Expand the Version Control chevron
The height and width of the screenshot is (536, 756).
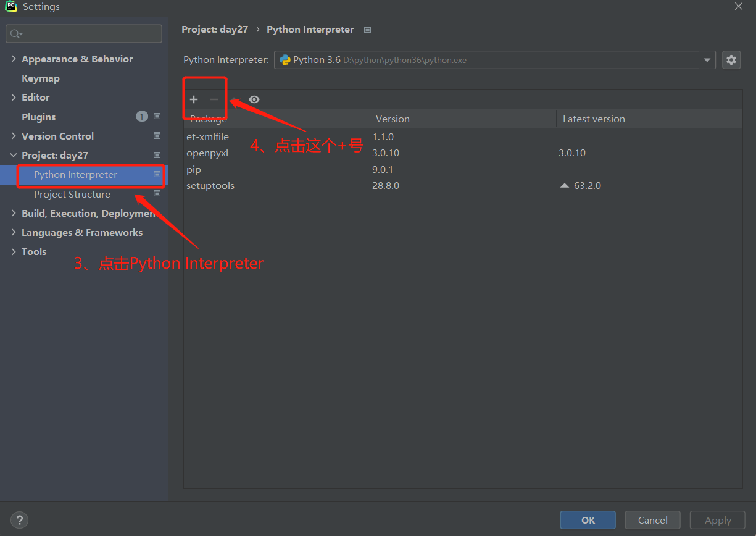click(x=14, y=136)
